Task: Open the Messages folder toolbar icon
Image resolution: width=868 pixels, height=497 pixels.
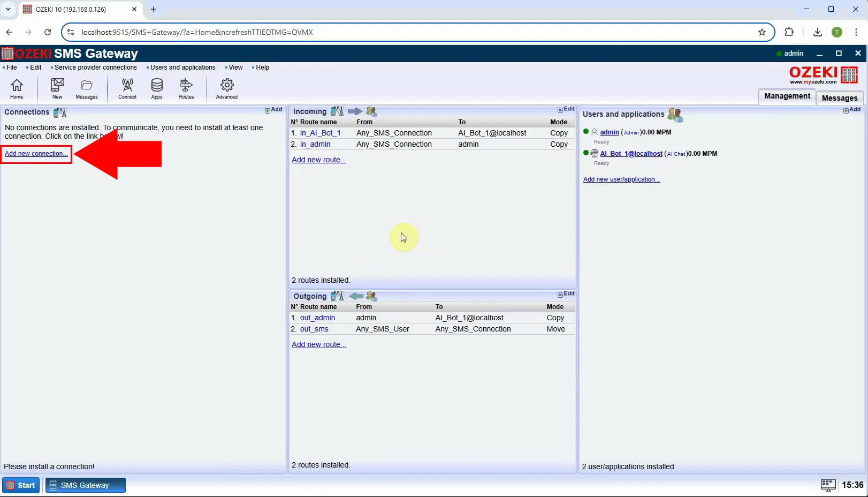Action: click(x=87, y=88)
